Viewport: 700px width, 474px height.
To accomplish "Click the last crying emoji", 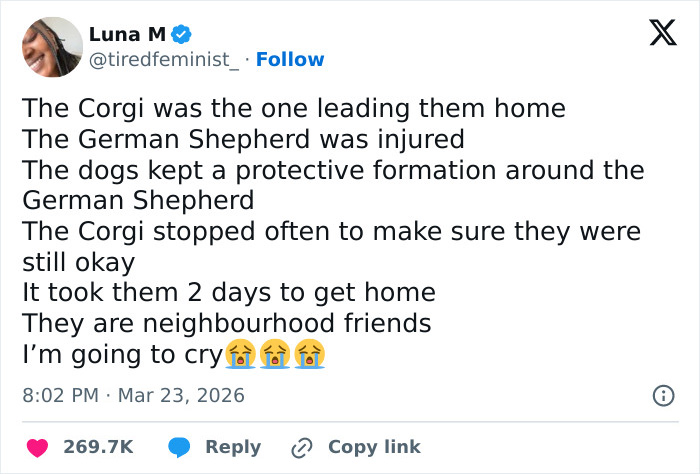I will pyautogui.click(x=310, y=353).
